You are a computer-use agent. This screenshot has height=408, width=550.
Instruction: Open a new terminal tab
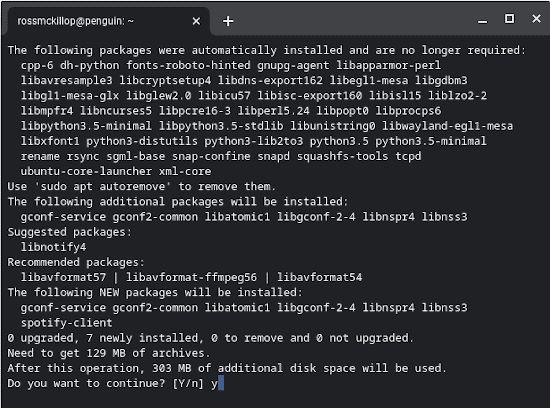(228, 21)
